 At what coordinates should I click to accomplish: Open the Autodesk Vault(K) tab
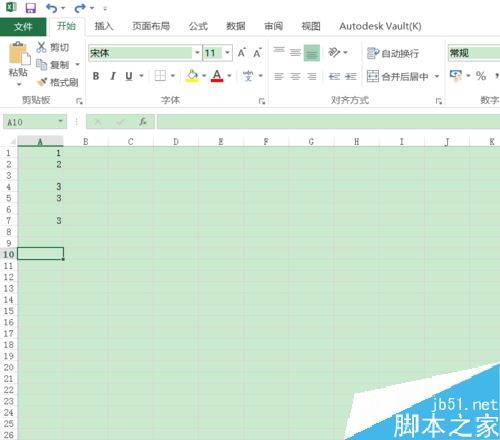point(380,26)
